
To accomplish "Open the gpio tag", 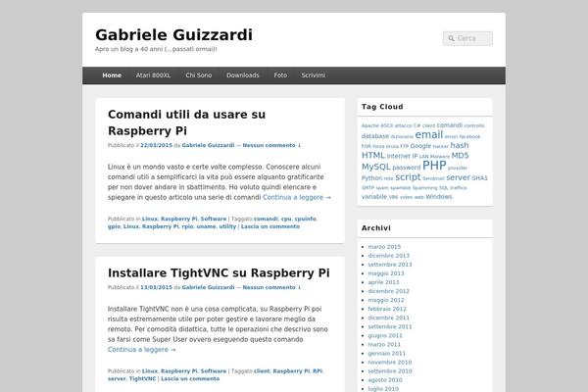I will (x=114, y=226).
